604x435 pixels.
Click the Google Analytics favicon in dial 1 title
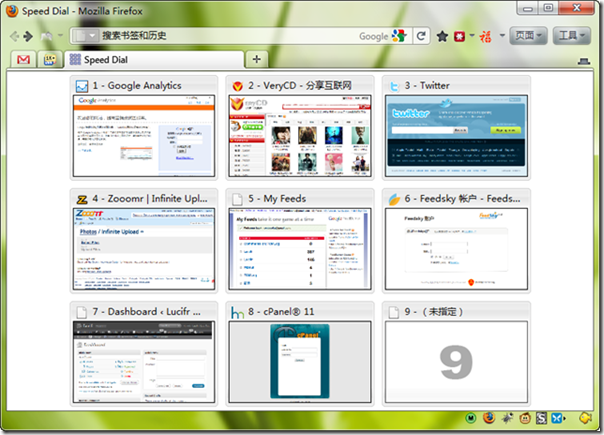pyautogui.click(x=82, y=86)
